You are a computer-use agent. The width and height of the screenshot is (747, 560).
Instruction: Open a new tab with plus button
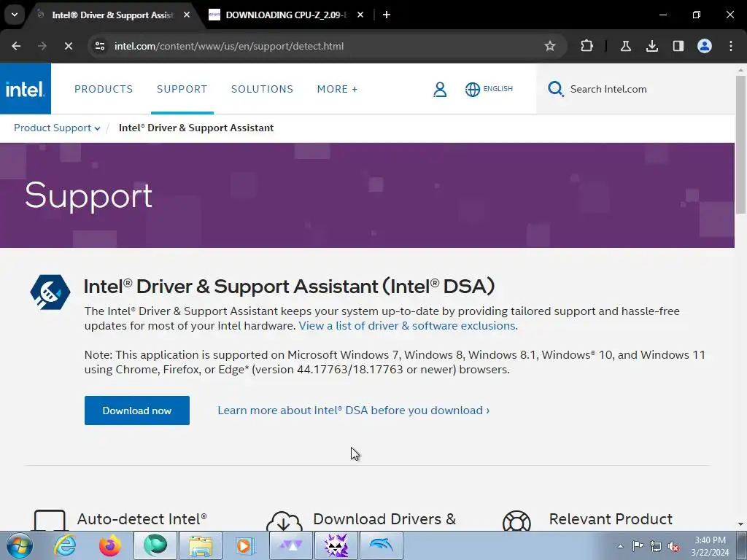click(x=387, y=15)
